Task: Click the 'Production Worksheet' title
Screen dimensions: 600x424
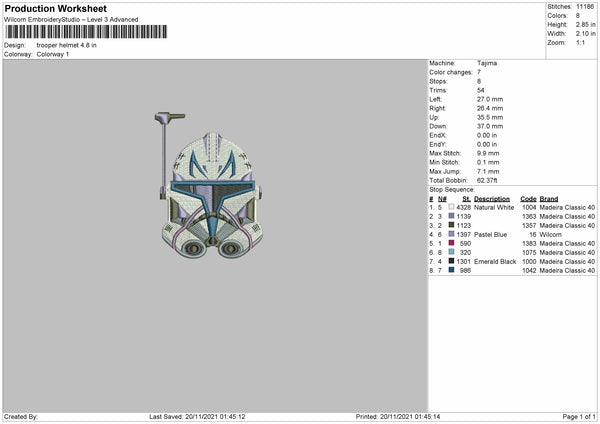Action: (x=55, y=8)
